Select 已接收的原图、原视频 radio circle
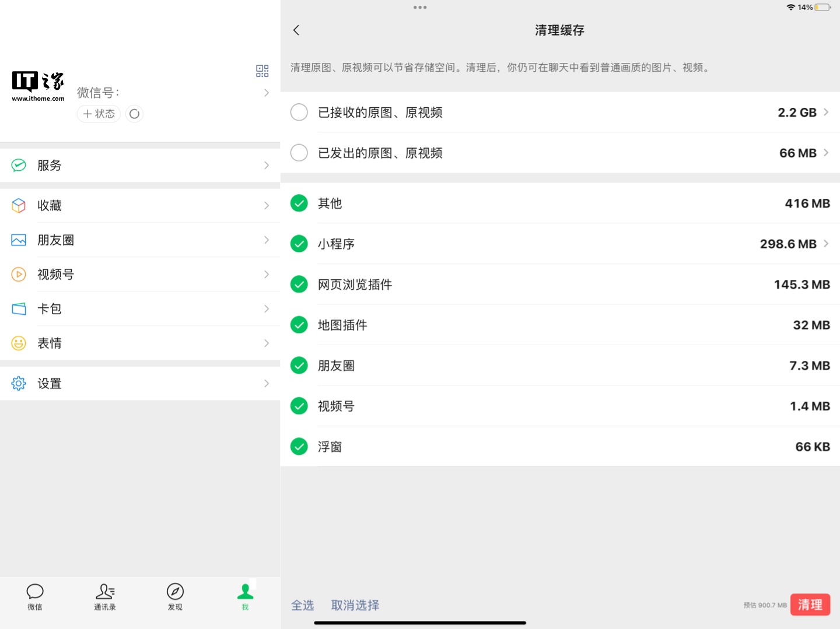Image resolution: width=840 pixels, height=629 pixels. (299, 113)
